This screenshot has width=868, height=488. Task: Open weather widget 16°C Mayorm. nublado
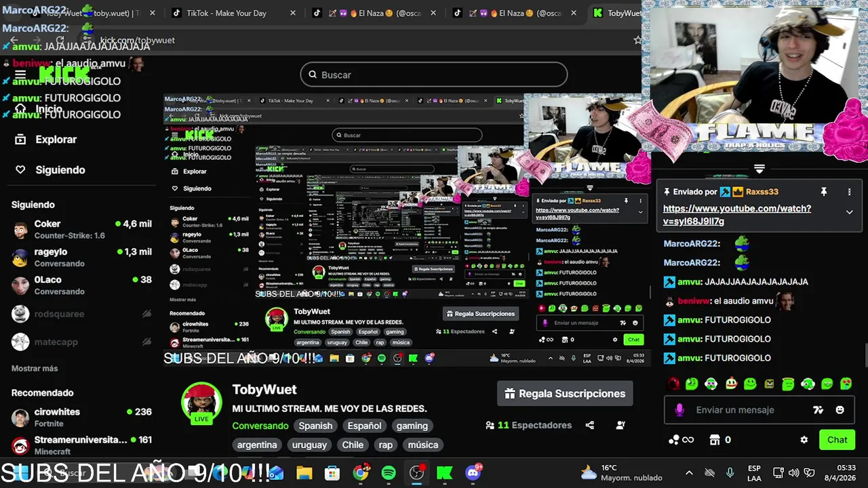click(621, 472)
